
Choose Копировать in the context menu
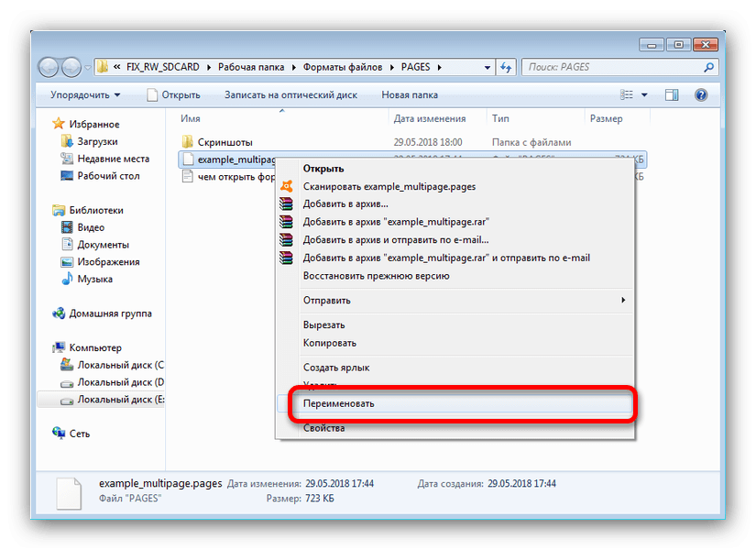(x=329, y=343)
